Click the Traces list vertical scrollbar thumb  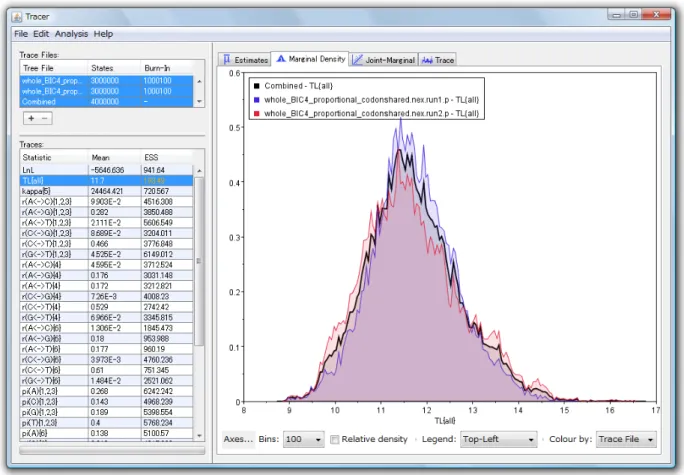click(x=199, y=261)
